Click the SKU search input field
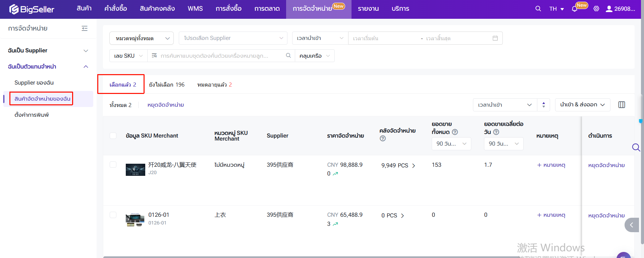This screenshot has height=258, width=644. 218,56
